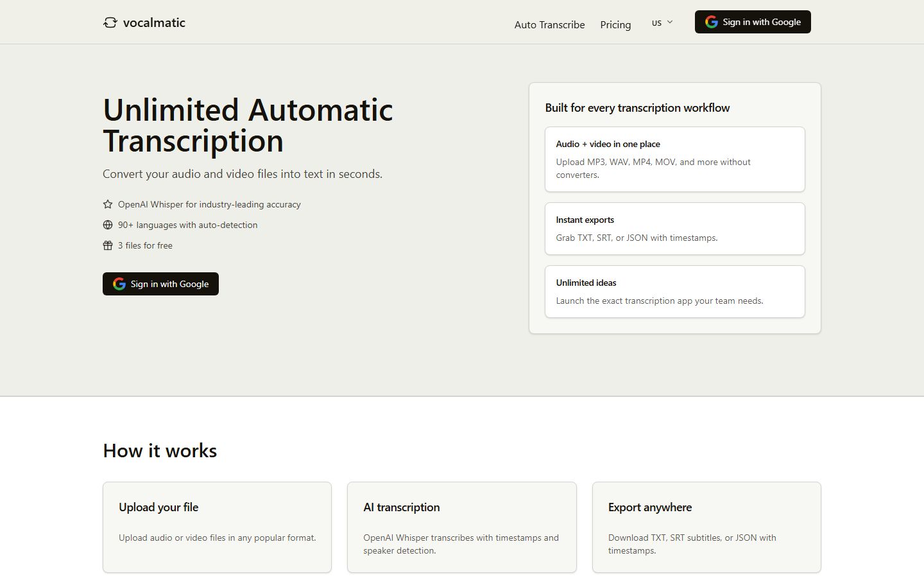Image resolution: width=924 pixels, height=578 pixels.
Task: Select the Unlimited ideas card
Action: pos(675,292)
